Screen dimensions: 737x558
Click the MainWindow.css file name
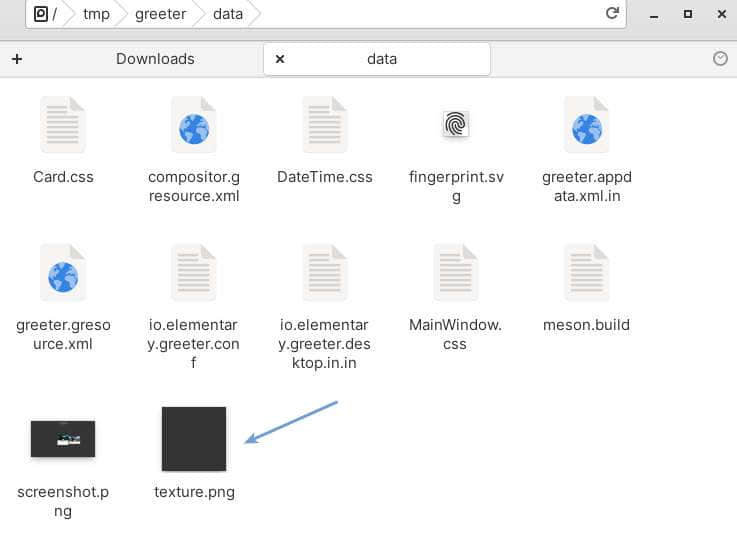455,334
